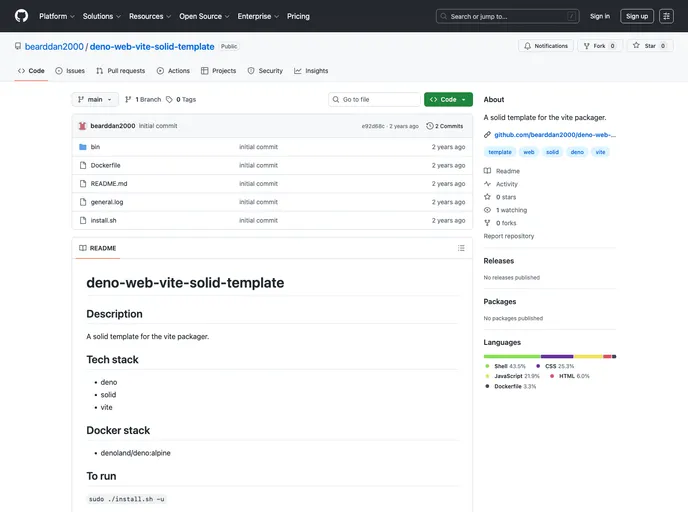Click the bin folder icon

(x=82, y=147)
